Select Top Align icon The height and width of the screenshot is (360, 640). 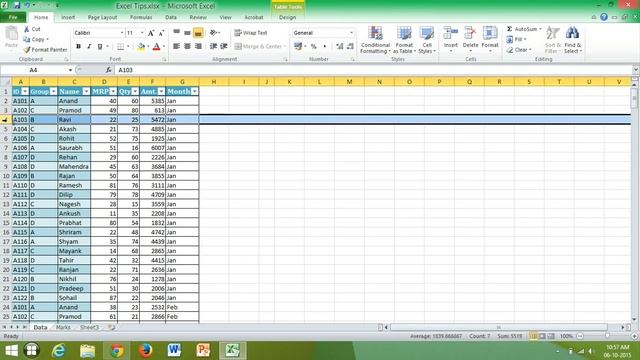pyautogui.click(x=176, y=33)
